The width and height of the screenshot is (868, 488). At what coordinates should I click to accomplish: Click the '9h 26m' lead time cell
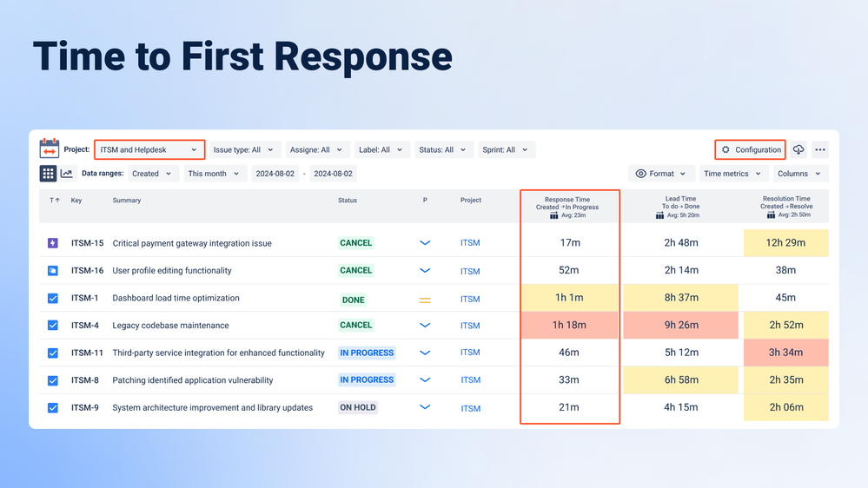pyautogui.click(x=681, y=325)
